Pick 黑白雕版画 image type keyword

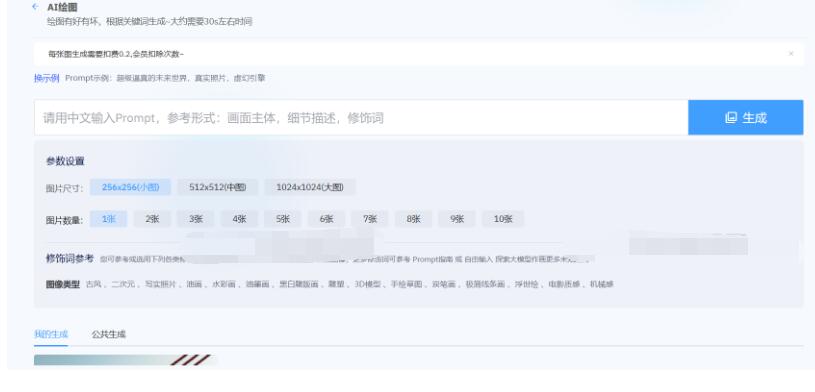click(298, 284)
